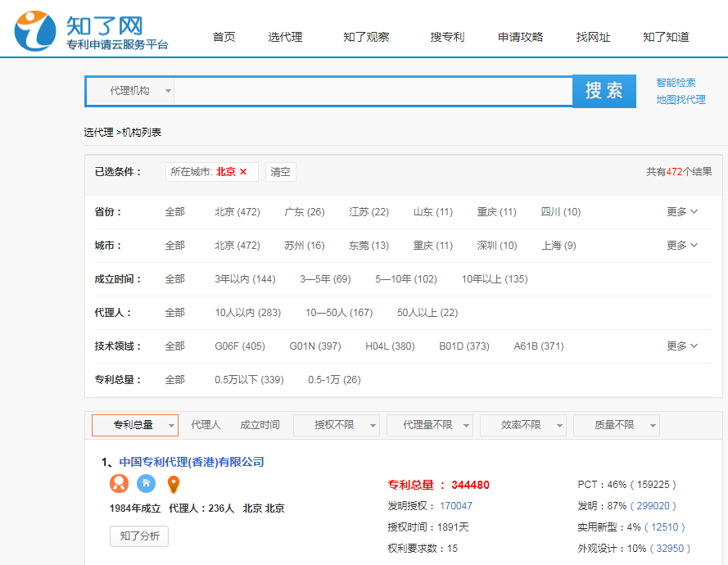Click the 外观设计 count 32950
Image resolution: width=728 pixels, height=565 pixels.
pos(670,549)
